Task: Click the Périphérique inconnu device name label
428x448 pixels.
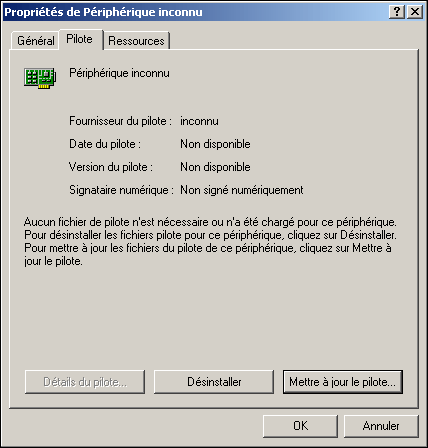Action: pos(119,73)
